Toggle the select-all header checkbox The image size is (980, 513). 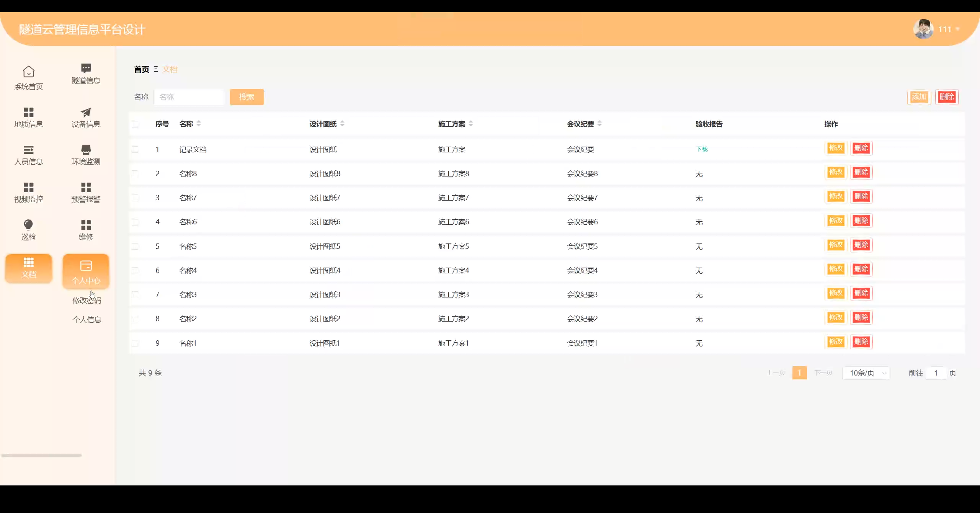tap(135, 124)
